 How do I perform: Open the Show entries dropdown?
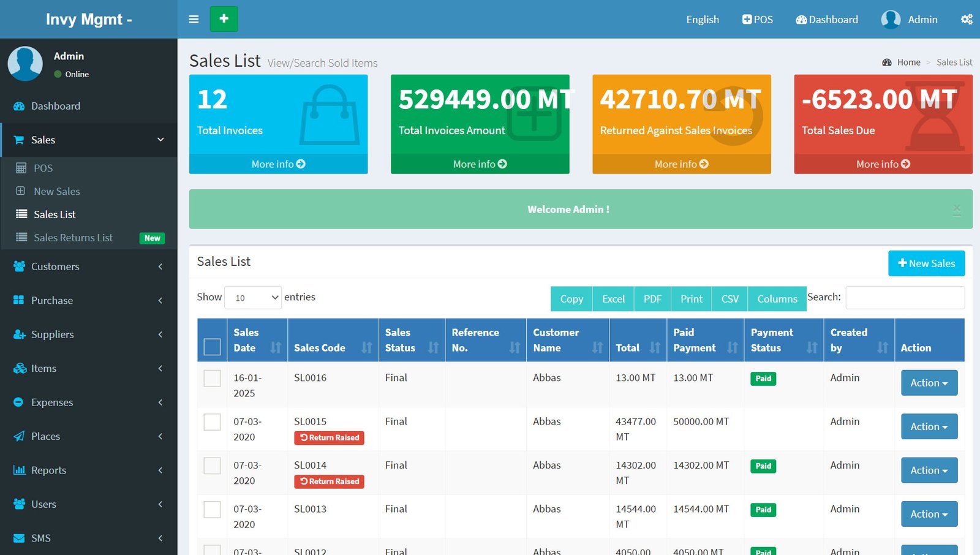point(253,298)
